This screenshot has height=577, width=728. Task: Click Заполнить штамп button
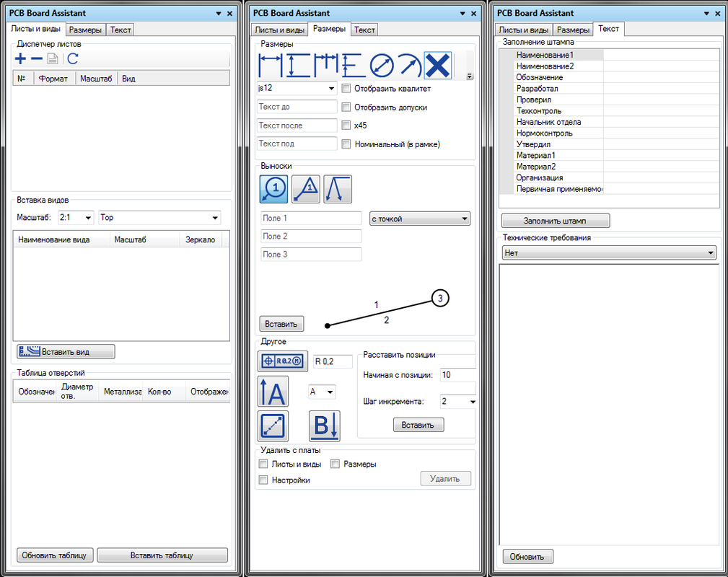pyautogui.click(x=556, y=221)
